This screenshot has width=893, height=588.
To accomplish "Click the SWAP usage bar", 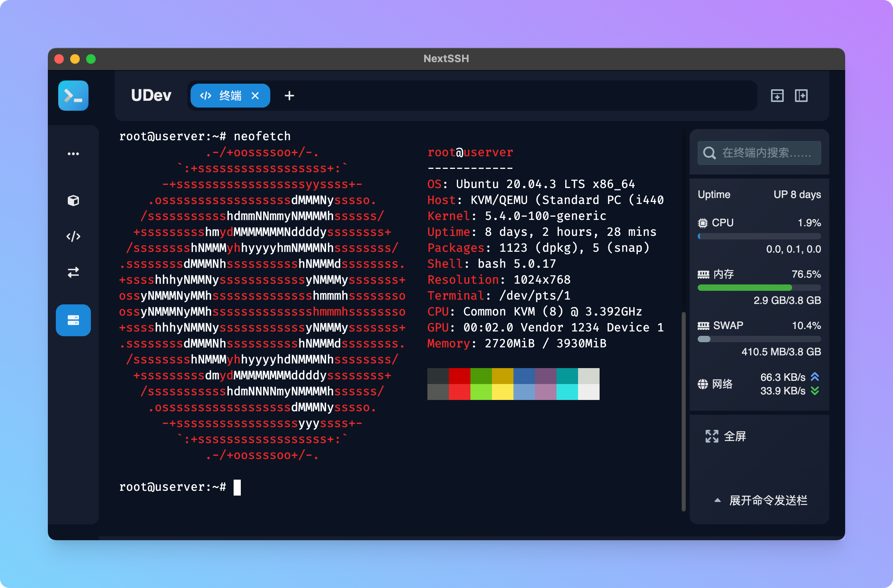I will pyautogui.click(x=759, y=339).
